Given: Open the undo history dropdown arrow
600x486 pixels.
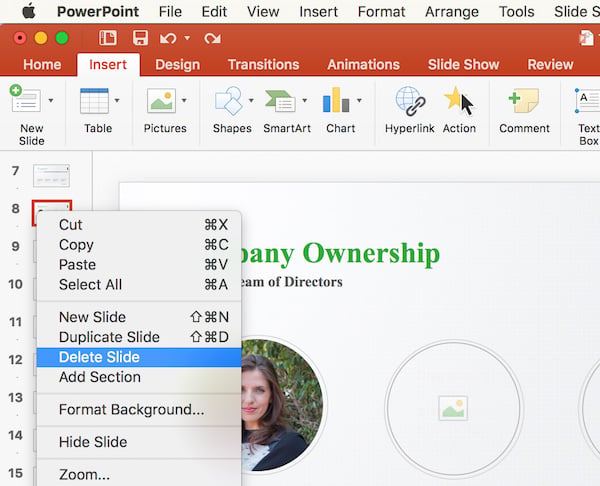Looking at the screenshot, I should (187, 38).
